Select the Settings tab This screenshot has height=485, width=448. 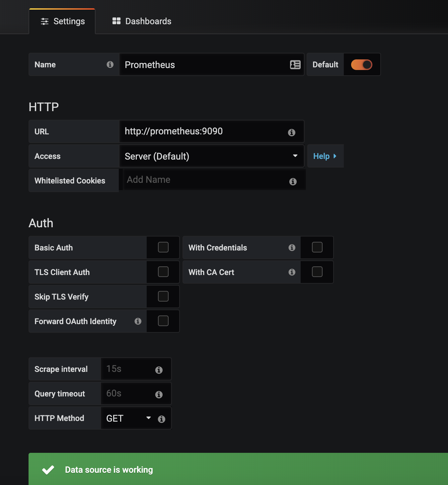pos(62,22)
